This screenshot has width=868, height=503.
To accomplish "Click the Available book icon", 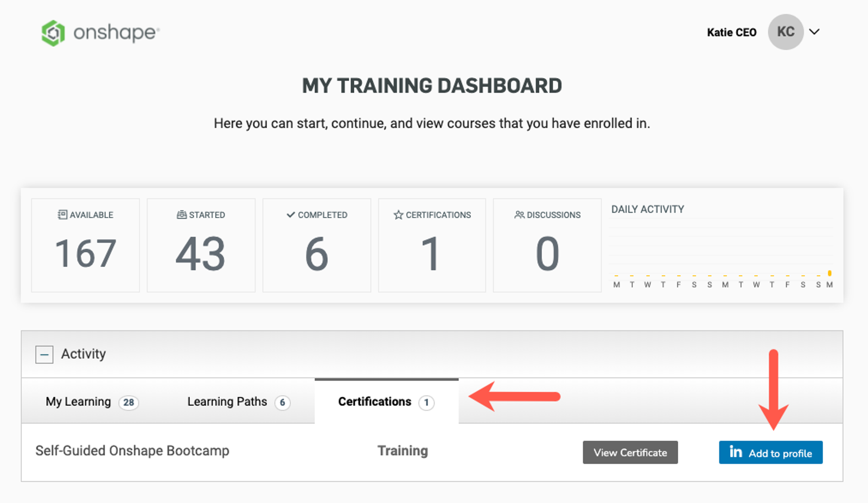I will pos(62,215).
